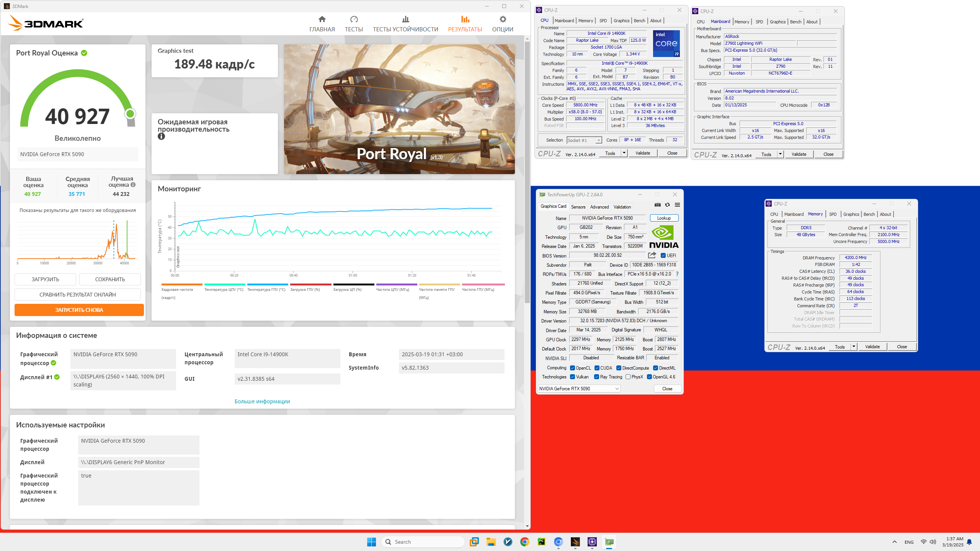Screen dimensions: 980x551
Task: Take a GPU-Z screenshot with the camera icon
Action: point(657,205)
